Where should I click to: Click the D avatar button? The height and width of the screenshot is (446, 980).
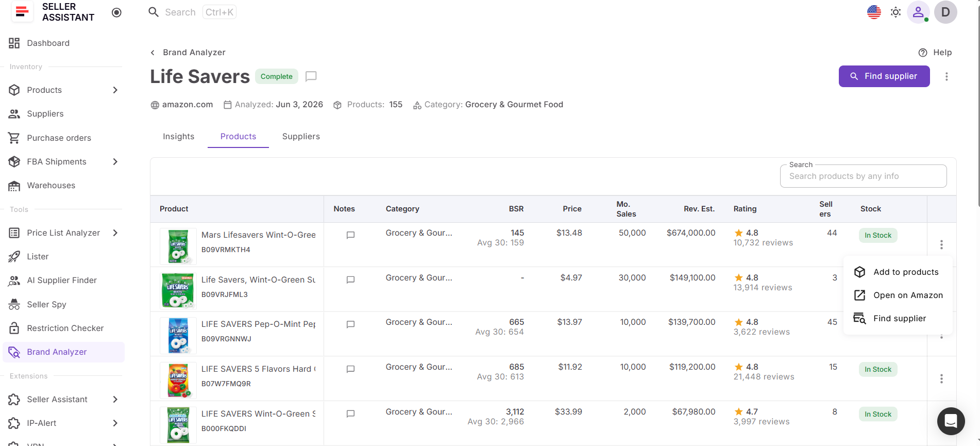click(x=945, y=12)
